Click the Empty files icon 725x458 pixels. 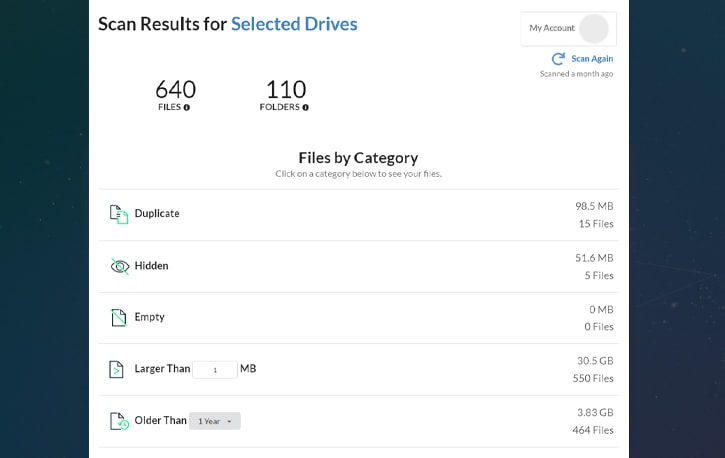[x=118, y=318]
